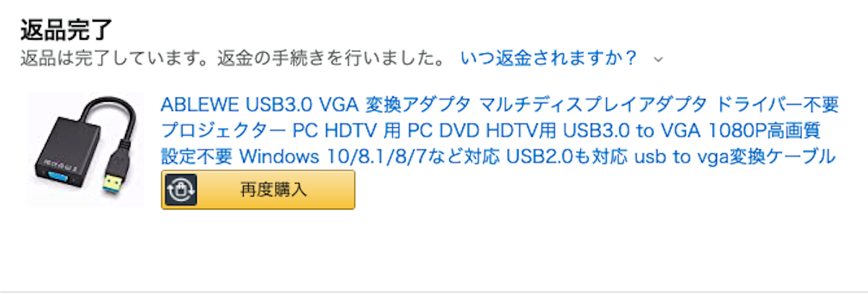Screen dimensions: 868x294
Task: Click the プロジェクター PC HDTV title line
Action: coord(489,131)
